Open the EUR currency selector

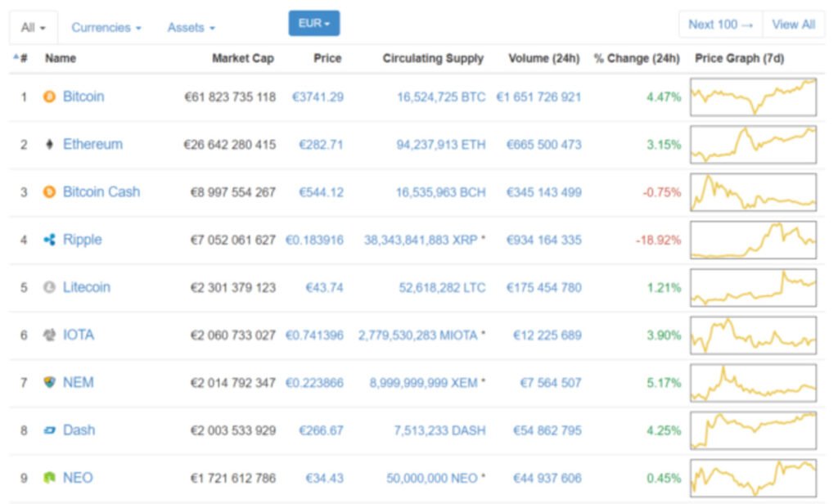pos(313,24)
